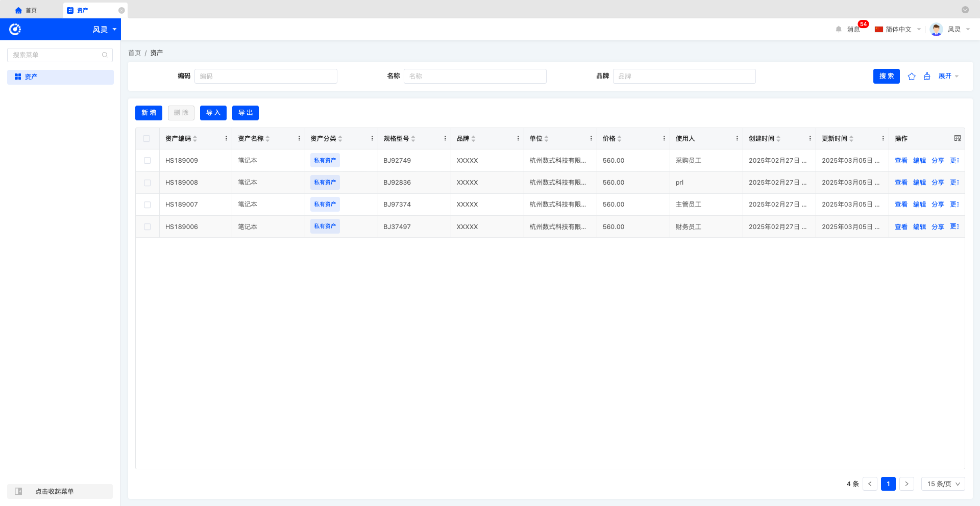Click the table column settings icon
Screen dimensions: 980x506
(x=958, y=138)
